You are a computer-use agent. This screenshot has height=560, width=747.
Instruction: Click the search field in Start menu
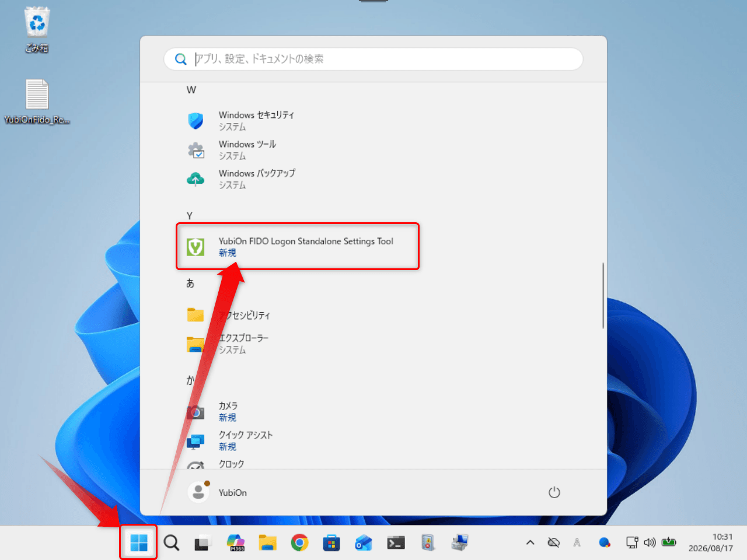point(373,59)
